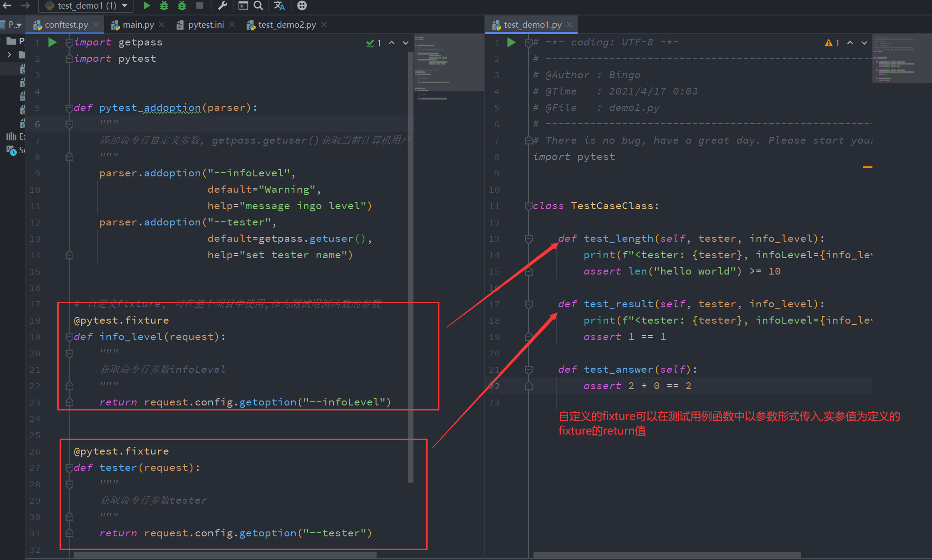Run test_demo1 with the green play button
Image resolution: width=932 pixels, height=560 pixels.
[146, 5]
